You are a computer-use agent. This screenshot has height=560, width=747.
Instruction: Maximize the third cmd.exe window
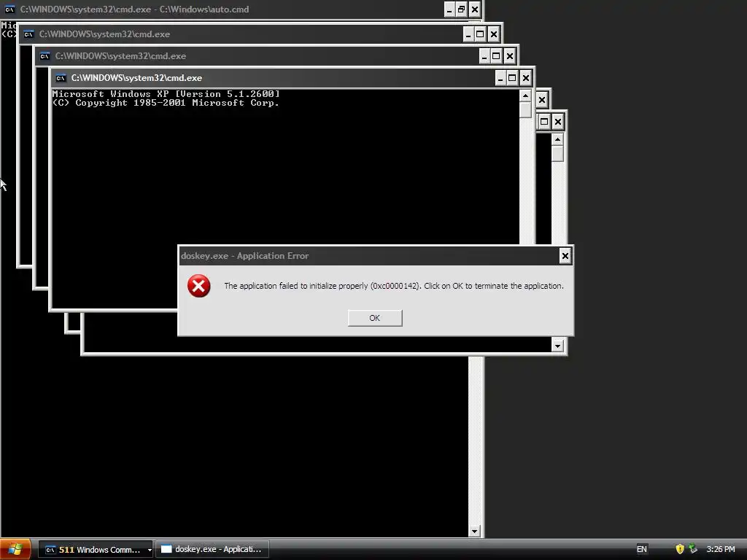click(496, 56)
